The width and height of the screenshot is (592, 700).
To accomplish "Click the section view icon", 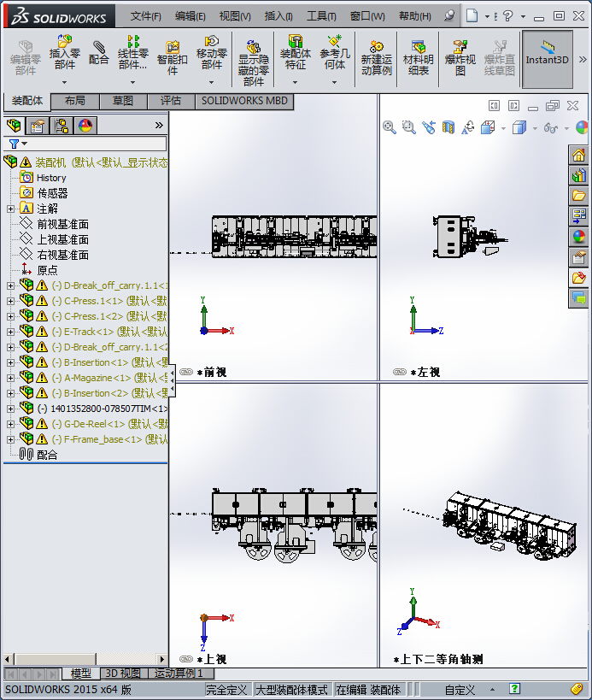I will (448, 127).
